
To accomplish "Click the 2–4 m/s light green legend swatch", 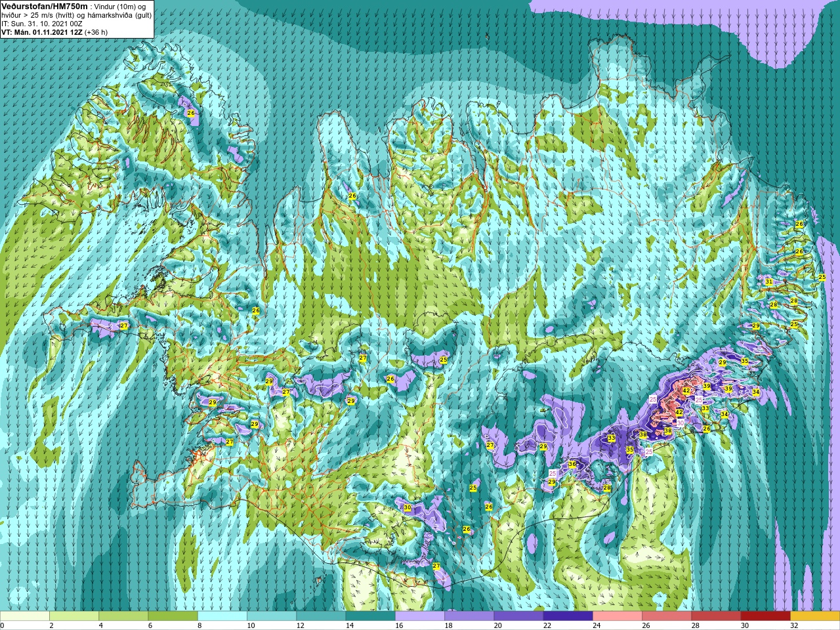I will pyautogui.click(x=74, y=616).
